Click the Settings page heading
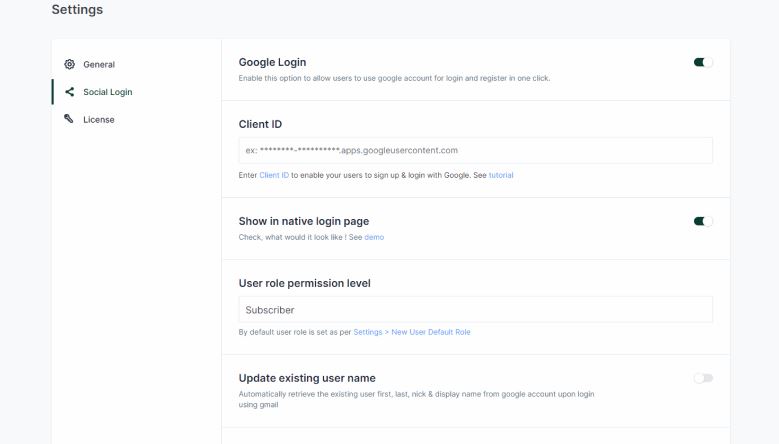779x444 pixels. (77, 10)
